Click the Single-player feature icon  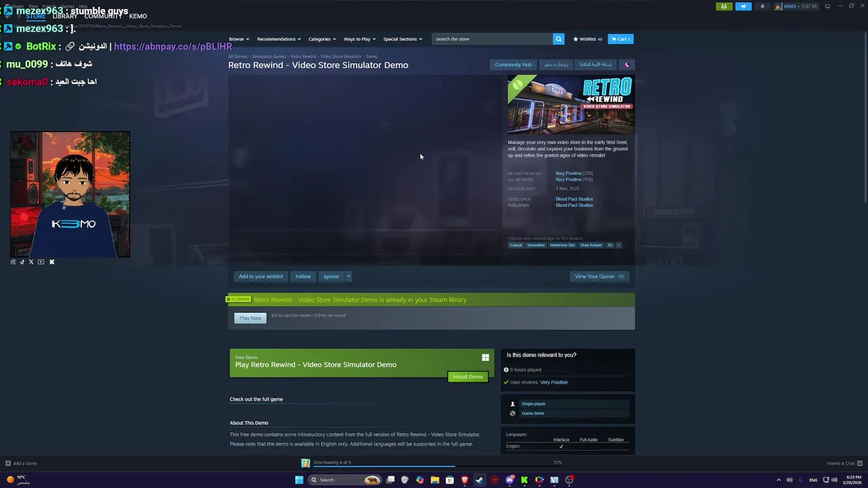point(513,404)
